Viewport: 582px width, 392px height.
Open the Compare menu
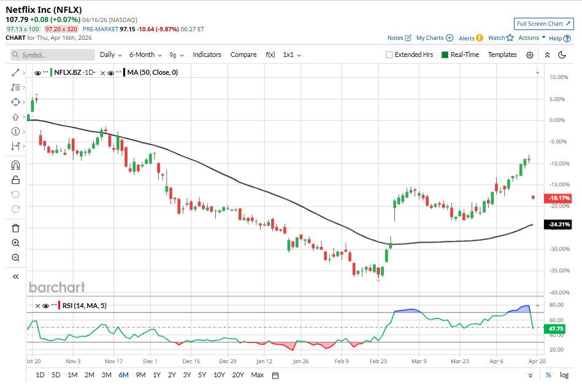coord(243,55)
